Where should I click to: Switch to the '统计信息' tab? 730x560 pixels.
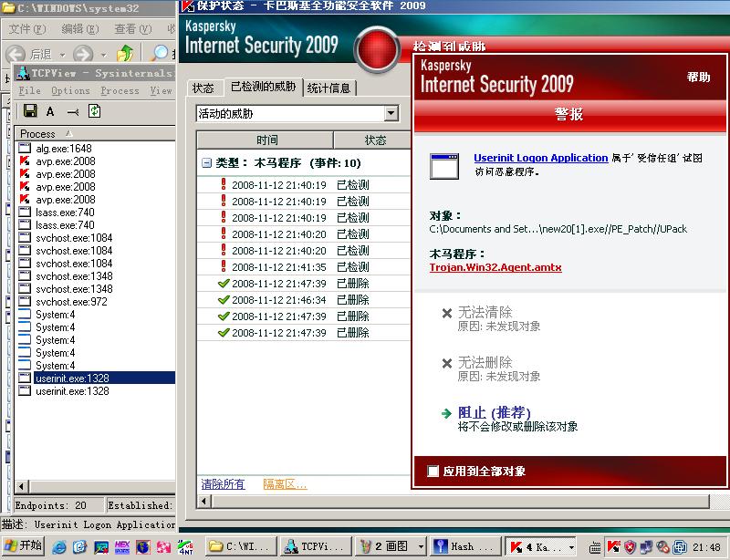click(x=329, y=88)
